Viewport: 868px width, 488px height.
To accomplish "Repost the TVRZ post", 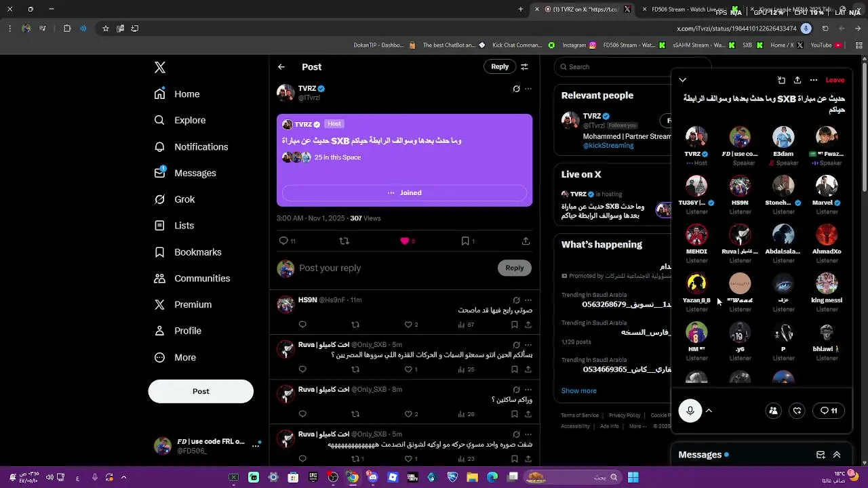I will coord(344,241).
